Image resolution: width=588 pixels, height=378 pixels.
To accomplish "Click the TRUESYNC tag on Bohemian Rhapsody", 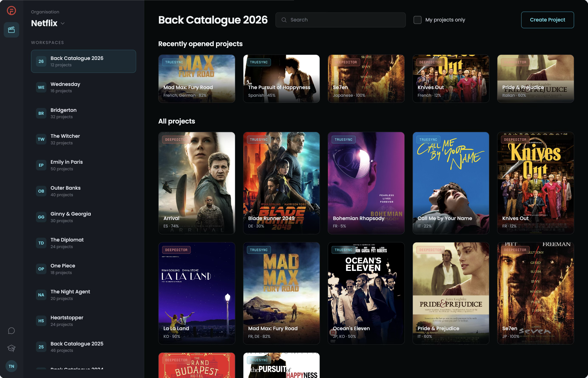I will point(343,140).
